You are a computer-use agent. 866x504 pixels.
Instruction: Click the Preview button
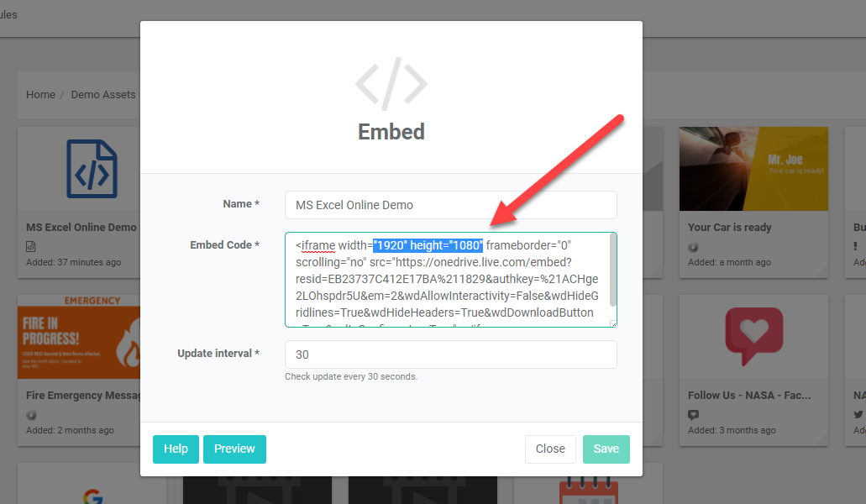234,449
